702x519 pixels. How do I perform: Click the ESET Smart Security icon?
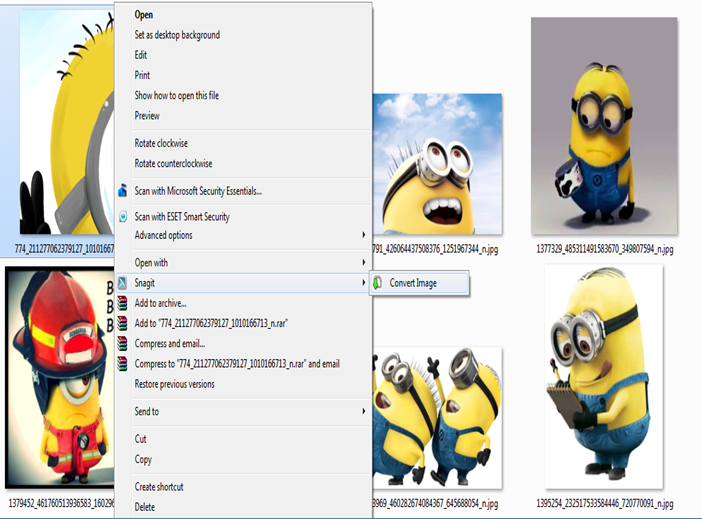[x=123, y=216]
